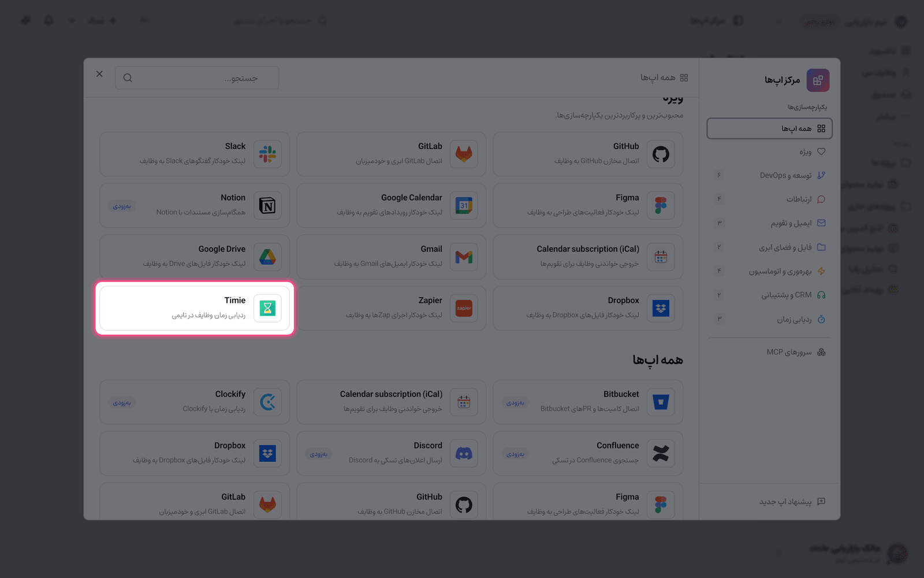Click the Confluence card's به‌زودی badge

515,454
